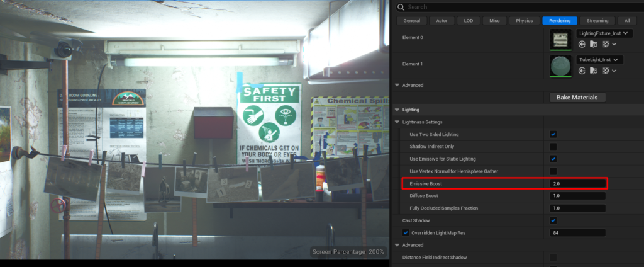Toggle the Distance Field Indirect Shadow checkbox
Image resolution: width=644 pixels, height=267 pixels.
553,258
